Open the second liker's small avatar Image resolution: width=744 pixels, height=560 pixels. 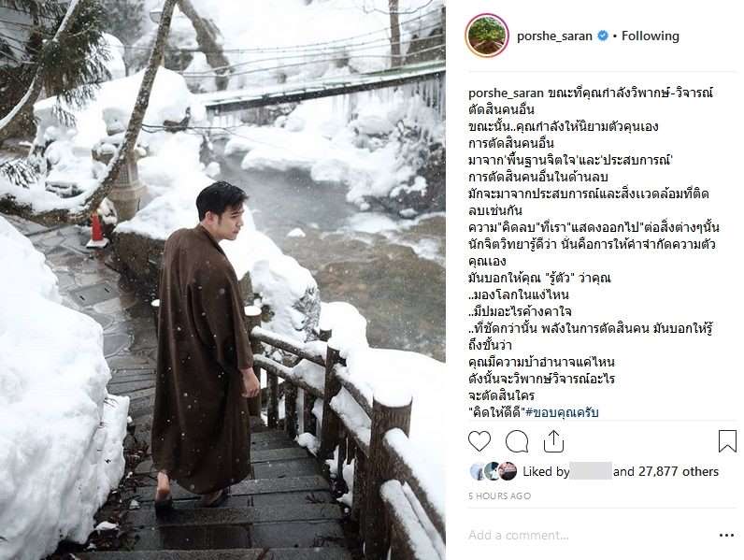493,471
